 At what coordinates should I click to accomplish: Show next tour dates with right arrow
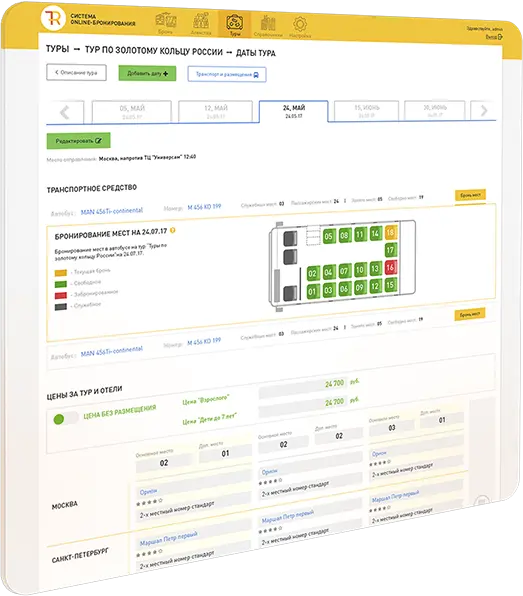483,111
